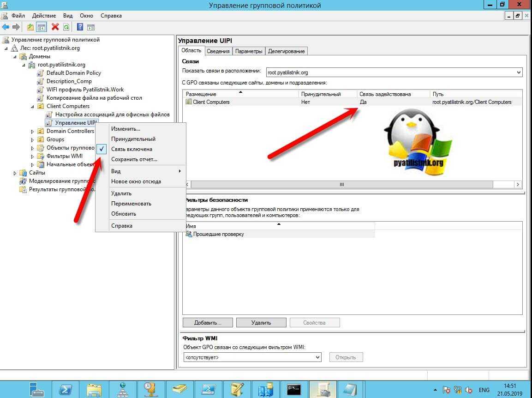Expand the Domain Controllers tree node
The image size is (532, 398).
pos(33,131)
